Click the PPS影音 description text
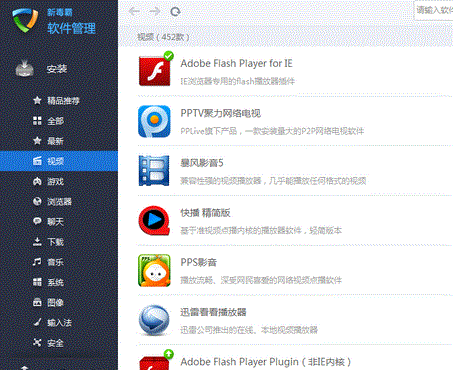This screenshot has height=370, width=453. tap(261, 280)
